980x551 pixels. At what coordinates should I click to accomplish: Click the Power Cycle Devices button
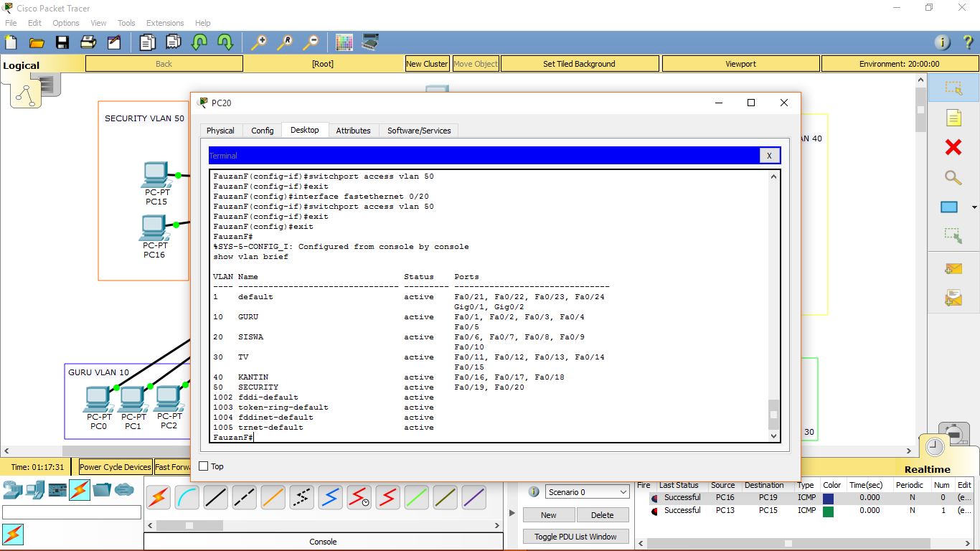click(114, 466)
